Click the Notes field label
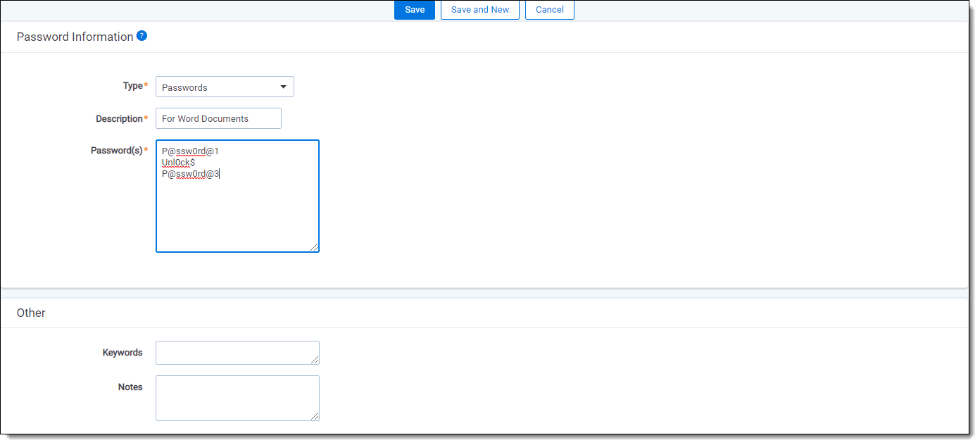The image size is (980, 445). point(130,387)
